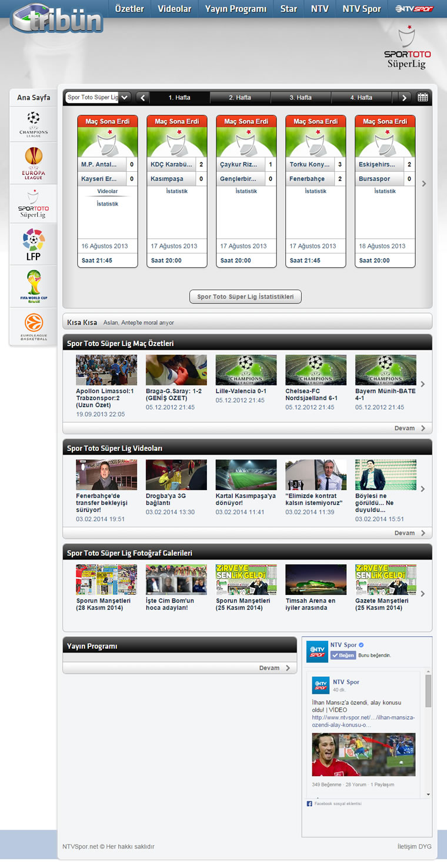Screen dimensions: 447x868
Task: Expand Yayın Programı with Devam link
Action: click(x=275, y=668)
